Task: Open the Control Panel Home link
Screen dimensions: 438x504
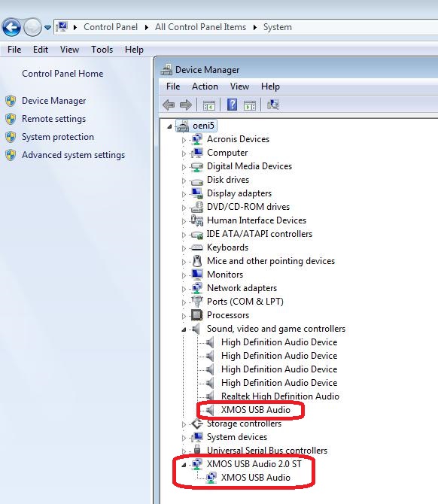Action: pos(62,74)
